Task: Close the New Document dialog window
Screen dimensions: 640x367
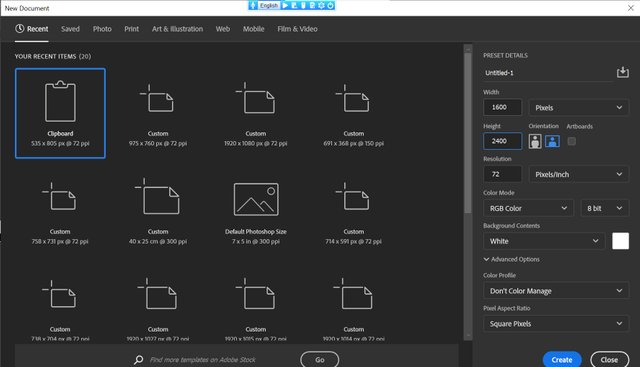Action: (x=631, y=8)
